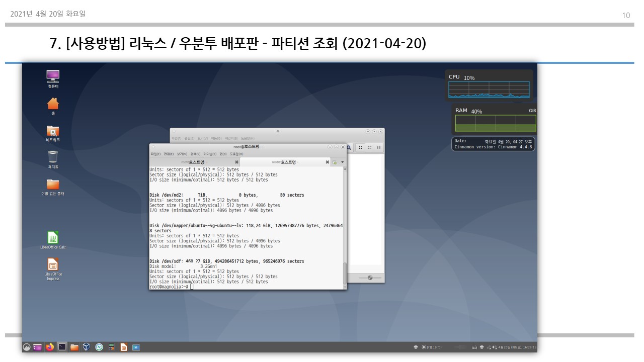Click the terminal icon in taskbar
This screenshot has height=362, width=644.
(x=62, y=347)
